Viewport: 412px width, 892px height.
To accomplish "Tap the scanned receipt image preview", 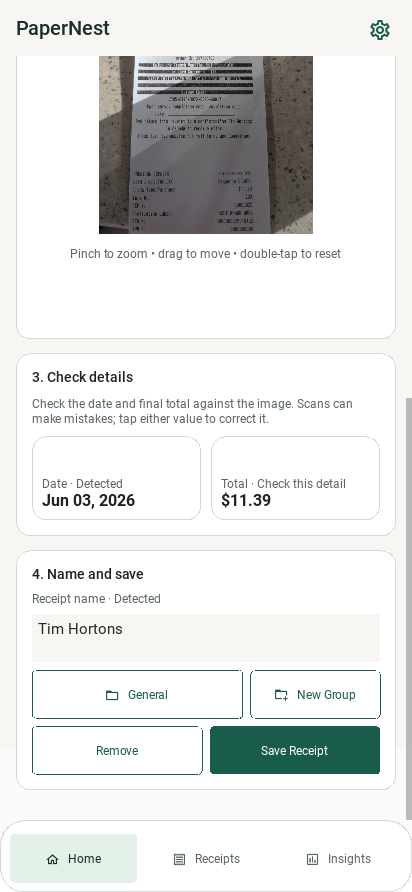I will point(206,144).
